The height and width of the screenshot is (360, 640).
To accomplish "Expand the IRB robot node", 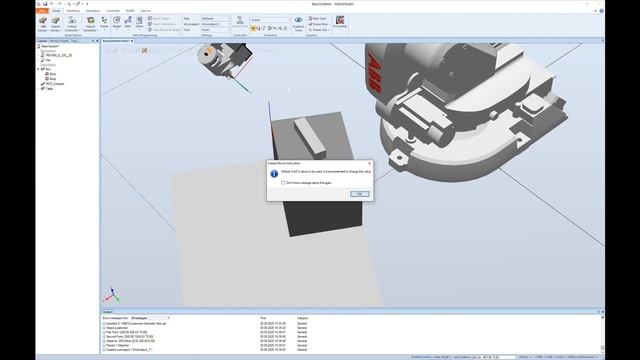I will pyautogui.click(x=39, y=55).
